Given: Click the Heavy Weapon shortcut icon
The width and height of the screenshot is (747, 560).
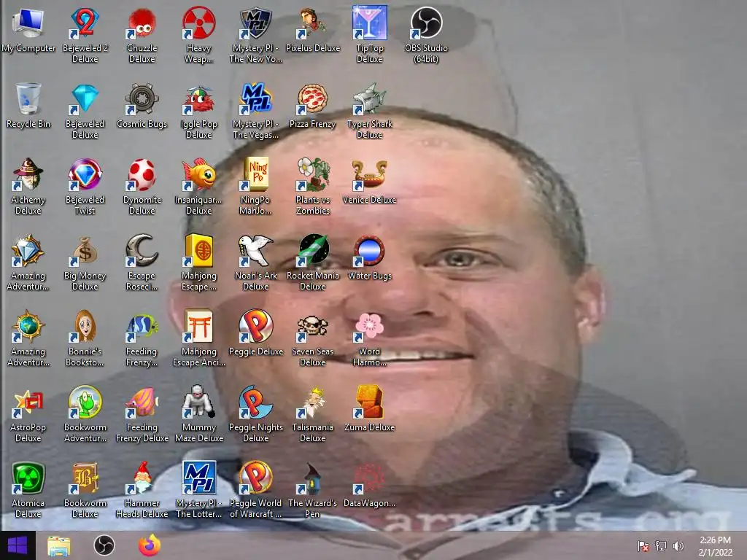Looking at the screenshot, I should tap(198, 23).
